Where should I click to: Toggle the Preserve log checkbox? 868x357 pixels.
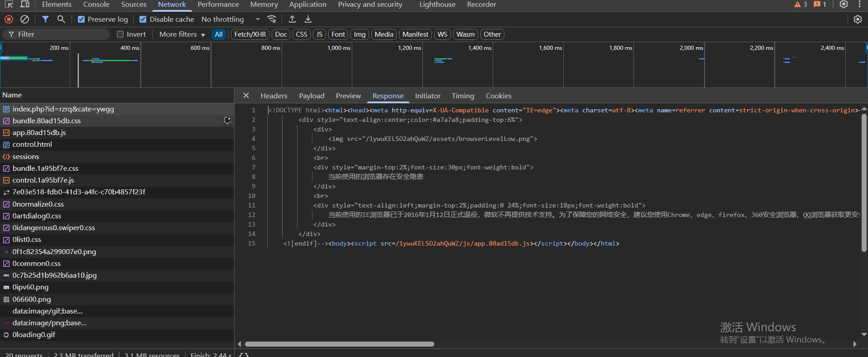coord(82,19)
